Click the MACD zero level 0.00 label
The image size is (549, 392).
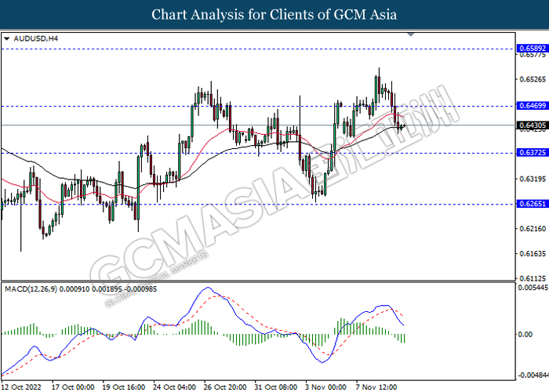[525, 335]
